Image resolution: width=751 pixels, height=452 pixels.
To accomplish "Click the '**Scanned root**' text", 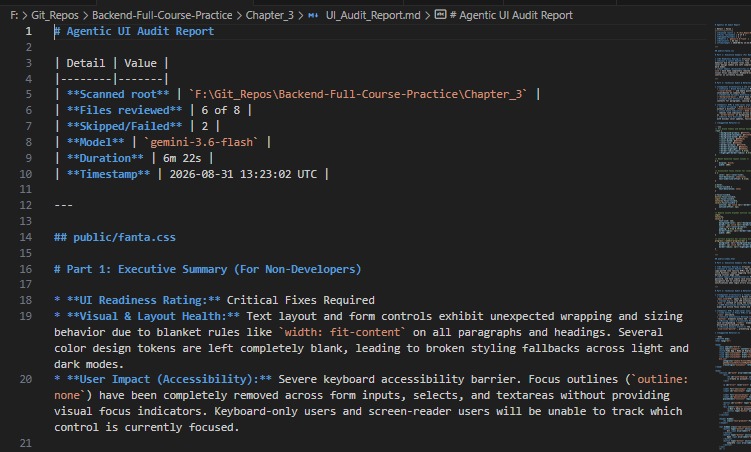I will tap(118, 94).
